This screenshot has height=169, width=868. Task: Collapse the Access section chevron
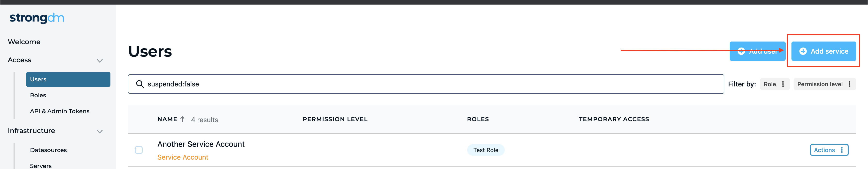(100, 61)
